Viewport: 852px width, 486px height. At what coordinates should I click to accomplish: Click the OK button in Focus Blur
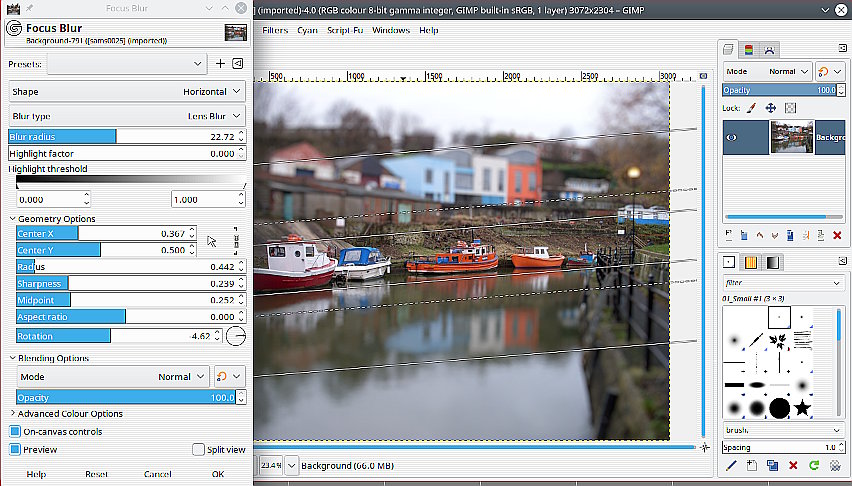coord(217,474)
